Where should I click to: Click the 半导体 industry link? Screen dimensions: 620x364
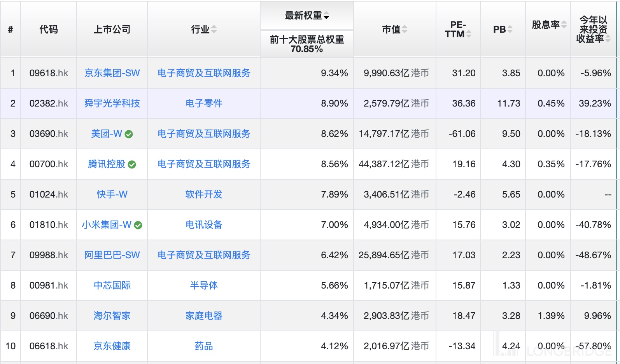204,285
